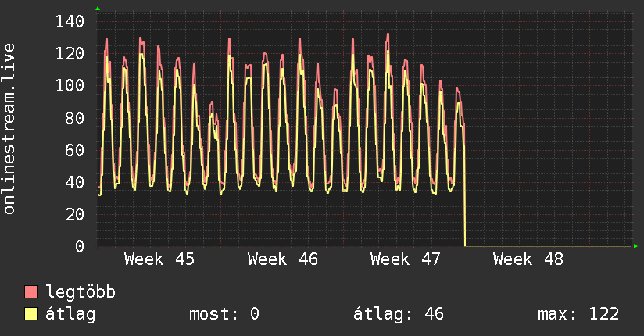Click the red legtöbb legend swatch
The image size is (644, 336).
tap(30, 291)
